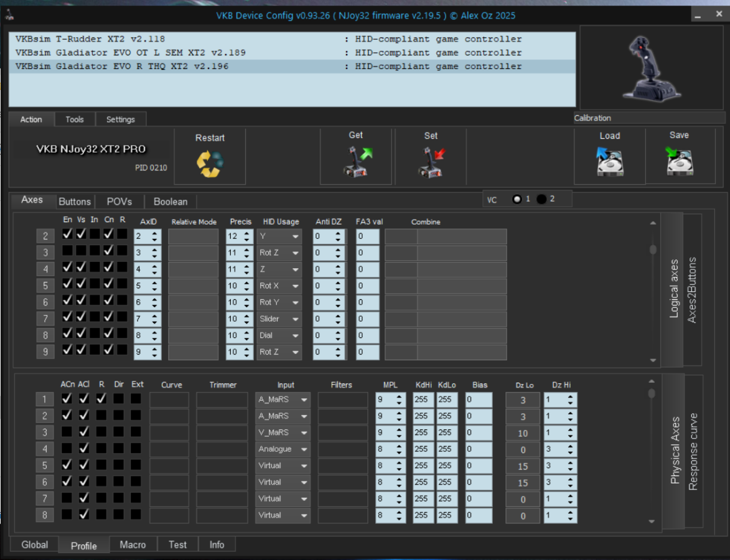This screenshot has width=730, height=560.
Task: Click the Physical Axes panel scrollbar handle
Action: pos(652,394)
